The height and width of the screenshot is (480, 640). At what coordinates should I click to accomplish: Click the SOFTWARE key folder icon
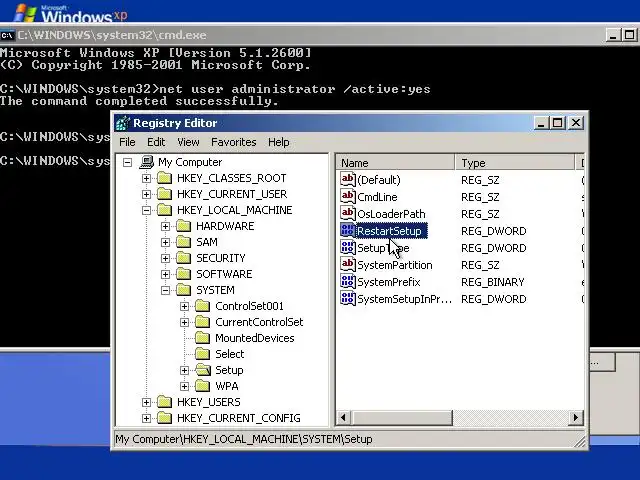tap(184, 274)
